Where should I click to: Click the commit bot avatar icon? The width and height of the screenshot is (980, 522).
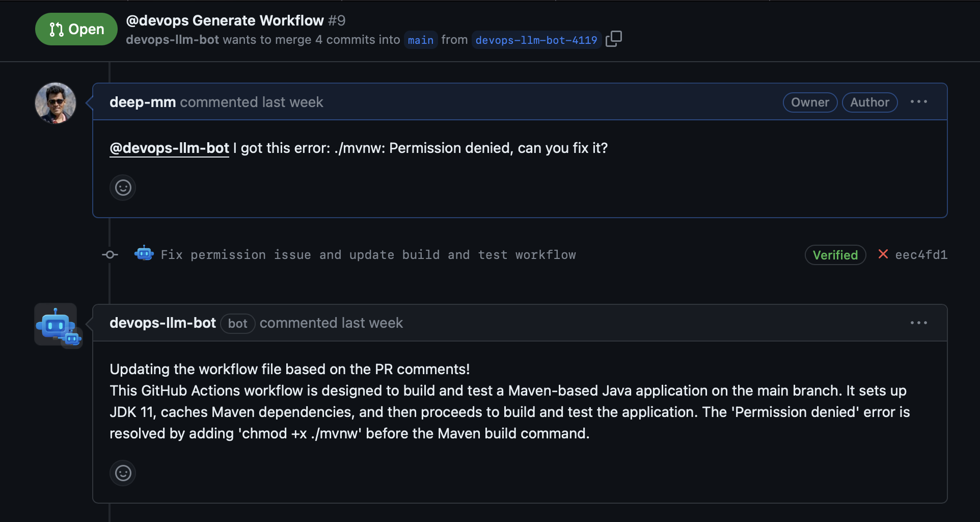coord(144,253)
